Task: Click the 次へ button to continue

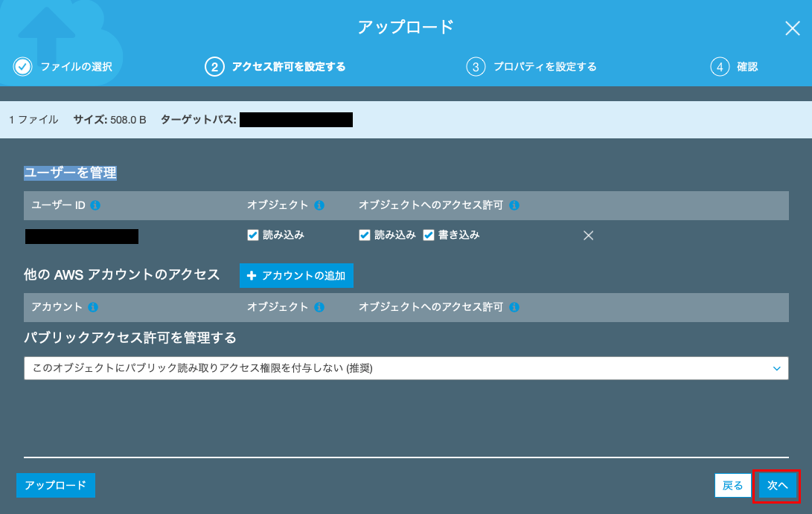Action: 776,485
